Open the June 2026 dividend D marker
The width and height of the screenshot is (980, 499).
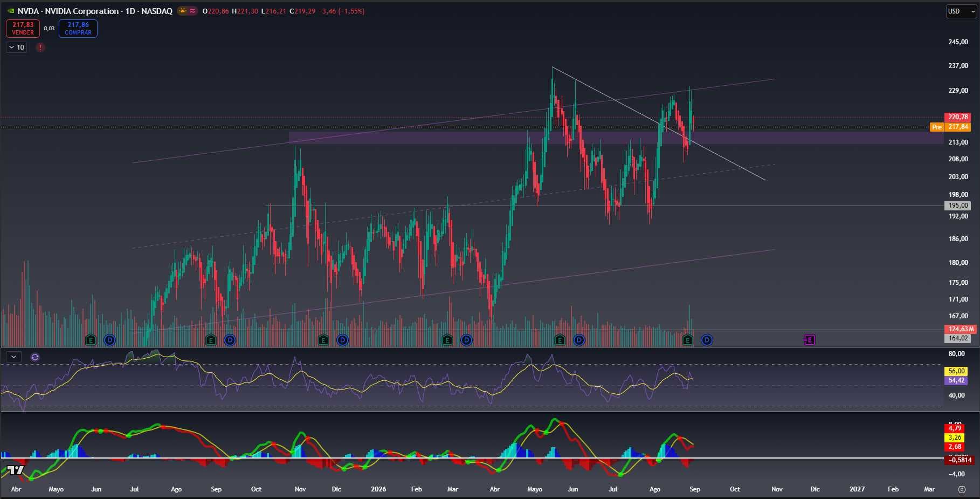click(x=579, y=340)
